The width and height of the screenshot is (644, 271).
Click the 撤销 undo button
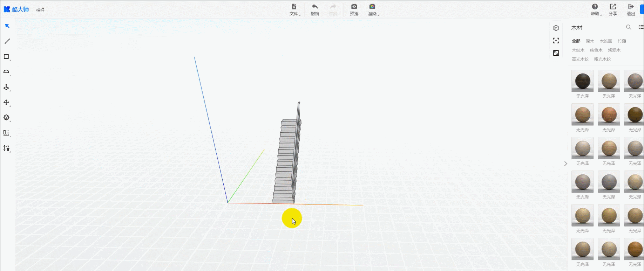315,9
